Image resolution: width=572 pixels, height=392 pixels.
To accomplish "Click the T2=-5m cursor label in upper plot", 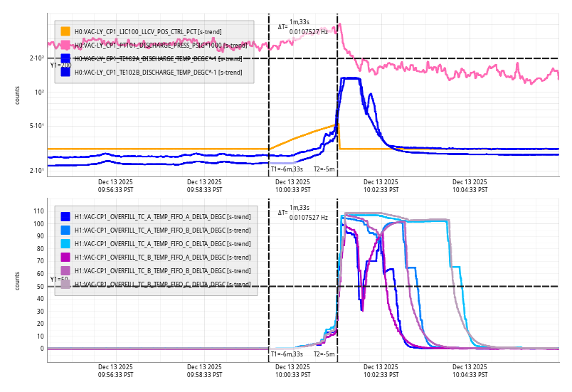I will pyautogui.click(x=324, y=169).
